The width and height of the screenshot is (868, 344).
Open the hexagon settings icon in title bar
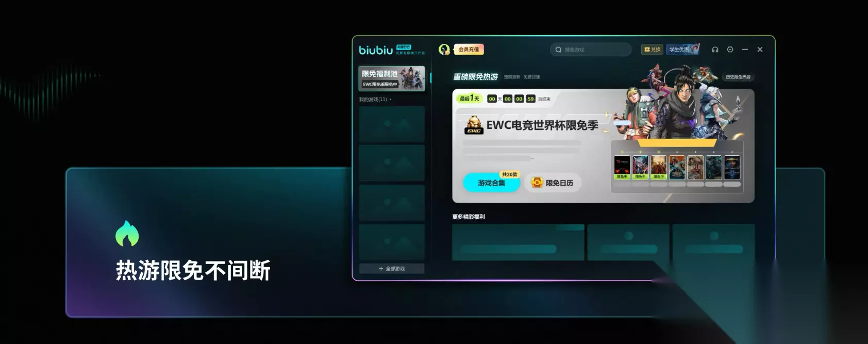pyautogui.click(x=730, y=50)
